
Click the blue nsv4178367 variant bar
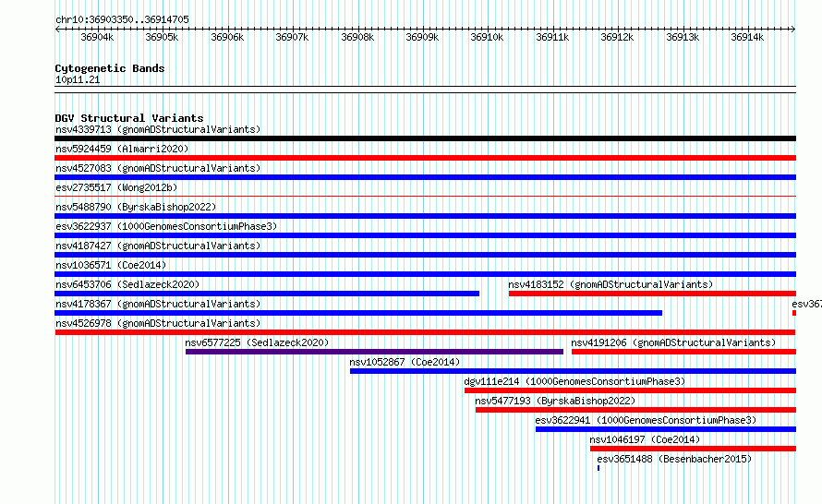(358, 313)
